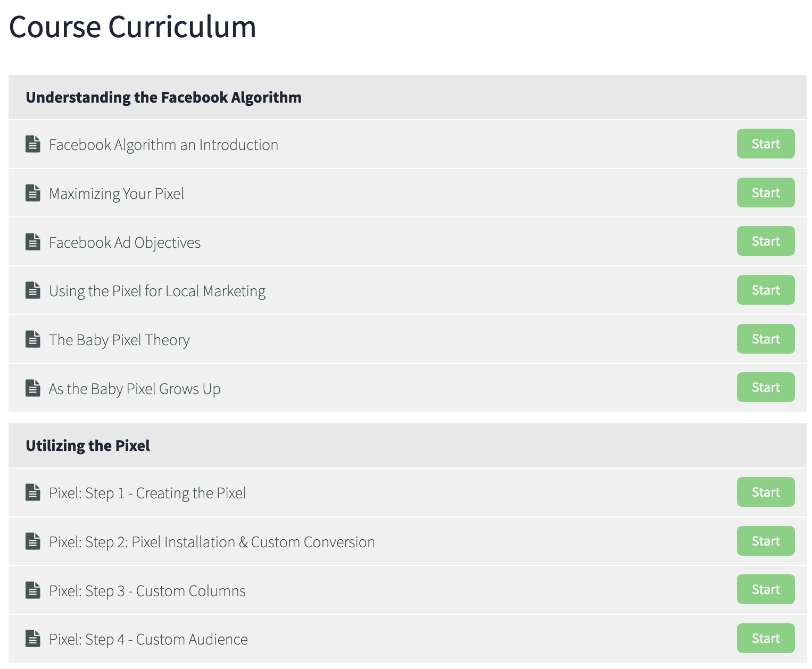Start As the Baby Pixel Grows Up
The width and height of the screenshot is (812, 669).
click(x=766, y=387)
